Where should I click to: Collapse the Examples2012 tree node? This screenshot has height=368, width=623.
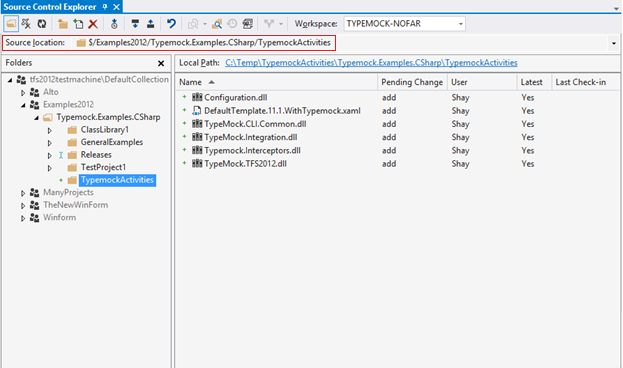(x=23, y=105)
